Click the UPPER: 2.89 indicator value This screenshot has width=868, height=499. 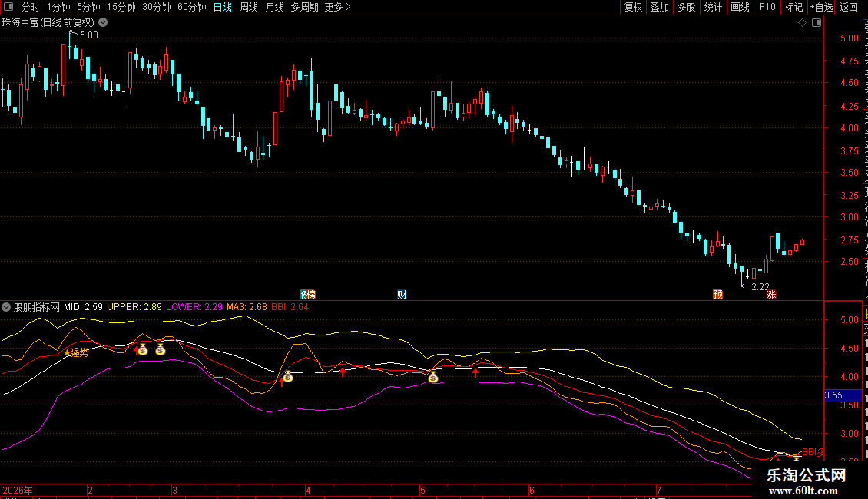point(134,307)
